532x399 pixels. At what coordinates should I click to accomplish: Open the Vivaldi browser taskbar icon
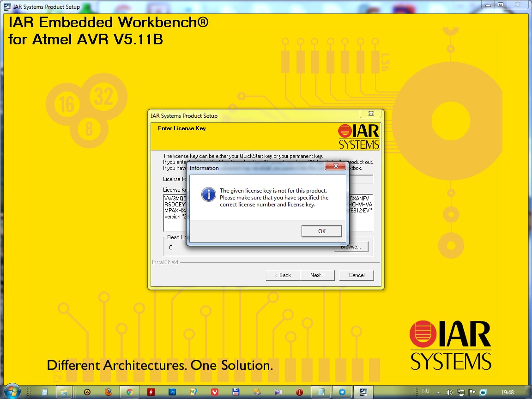[x=214, y=392]
